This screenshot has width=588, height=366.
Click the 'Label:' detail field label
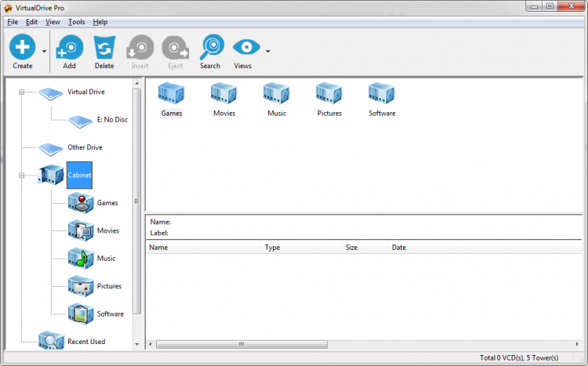[x=159, y=233]
